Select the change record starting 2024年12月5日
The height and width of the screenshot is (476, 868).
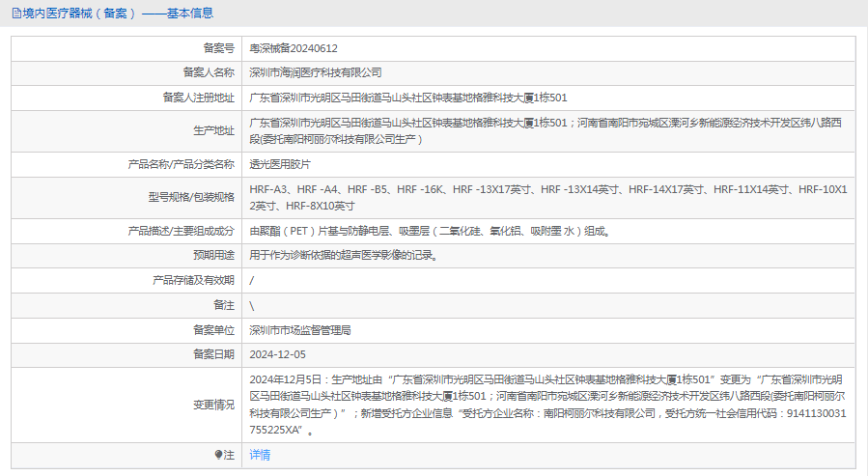[x=547, y=405]
